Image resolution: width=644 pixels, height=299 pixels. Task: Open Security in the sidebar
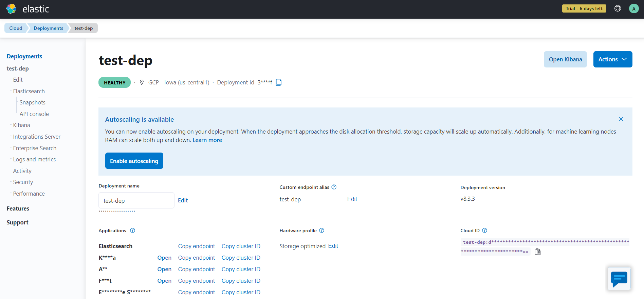[23, 182]
